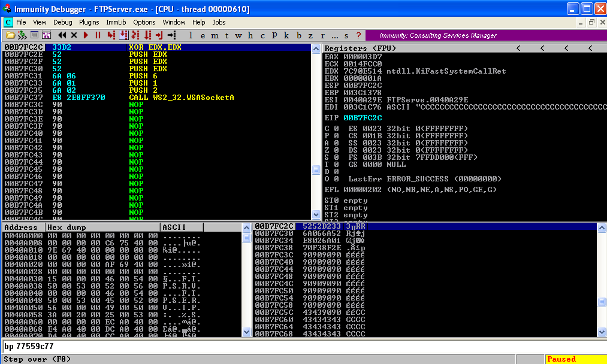
Task: Open the Options menu
Action: pos(144,22)
